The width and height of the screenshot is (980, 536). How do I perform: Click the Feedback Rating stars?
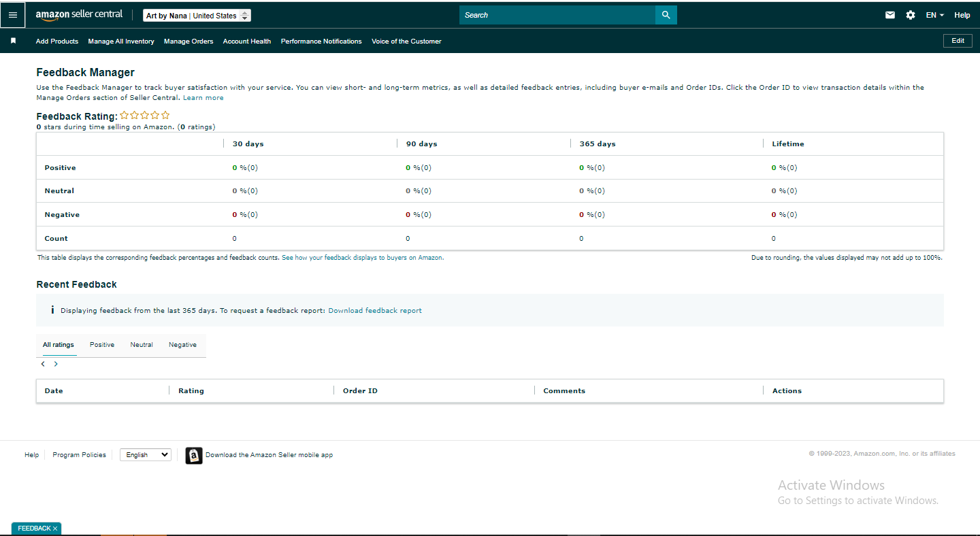click(x=145, y=116)
